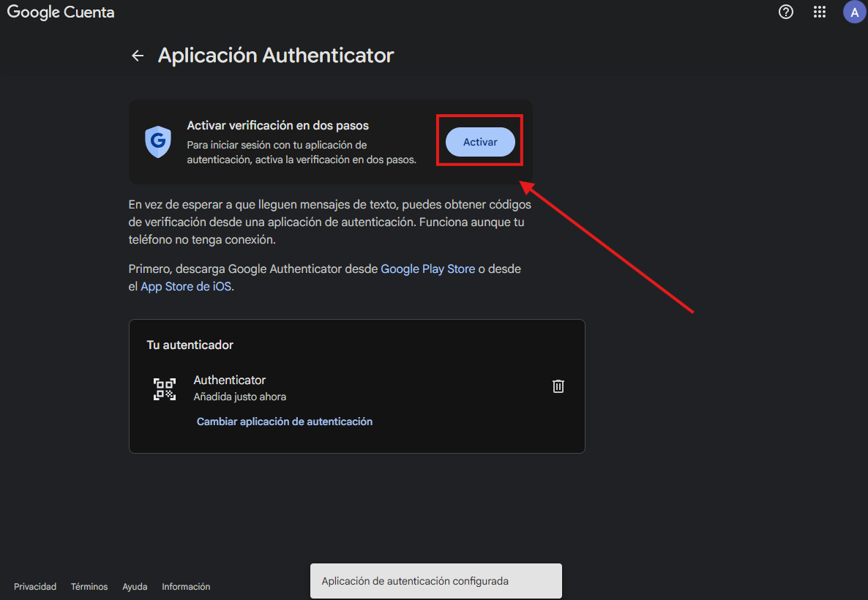Click the Google shield icon
868x600 pixels.
click(x=158, y=142)
